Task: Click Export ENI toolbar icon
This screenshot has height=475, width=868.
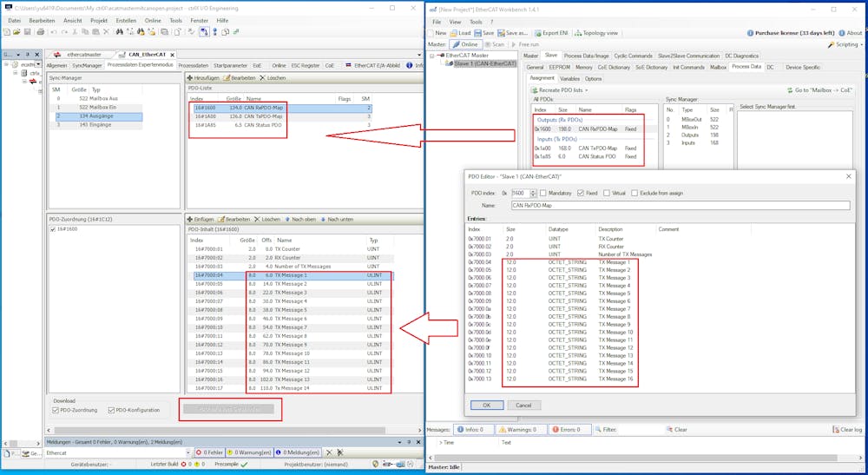Action: (x=539, y=33)
